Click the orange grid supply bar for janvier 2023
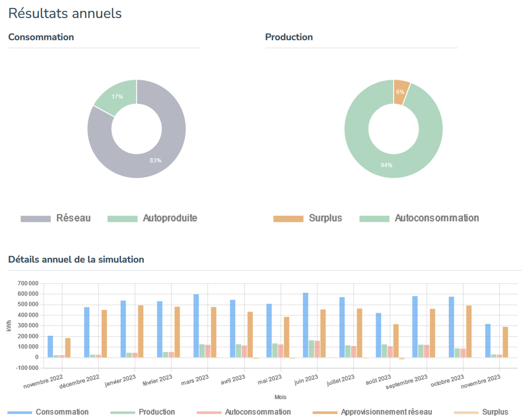Screen dimensions: 522x420 point(141,331)
